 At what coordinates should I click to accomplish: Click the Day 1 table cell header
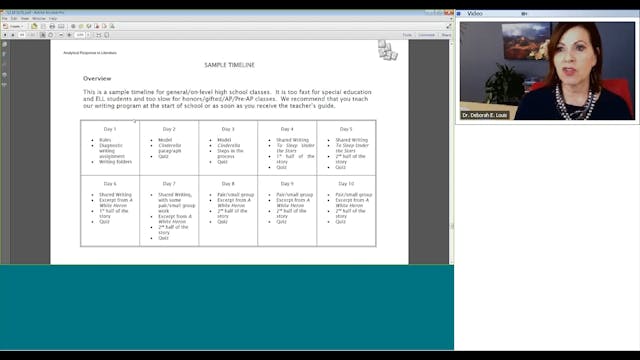[x=110, y=129]
